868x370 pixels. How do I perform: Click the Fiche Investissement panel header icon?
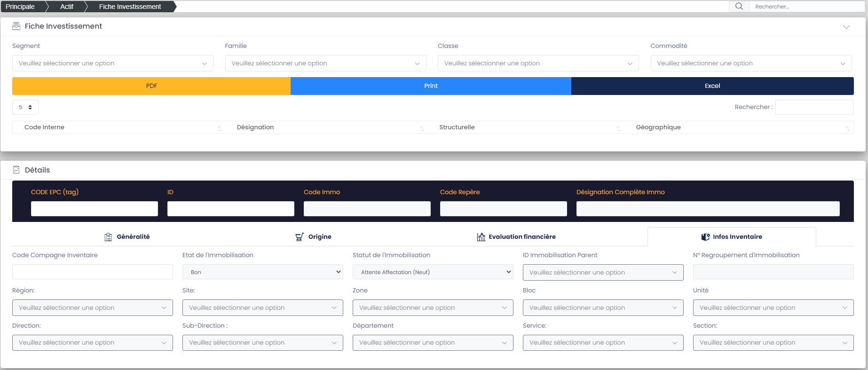click(16, 26)
